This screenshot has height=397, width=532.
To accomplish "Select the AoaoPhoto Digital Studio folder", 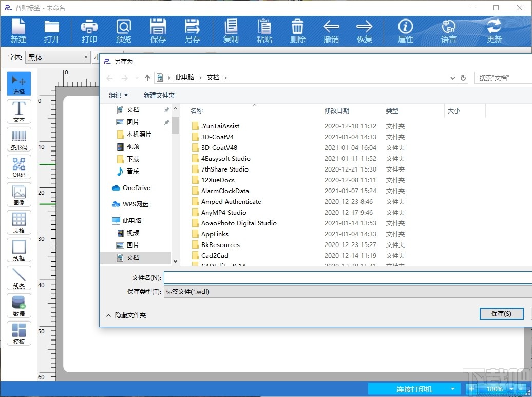I will (235, 223).
